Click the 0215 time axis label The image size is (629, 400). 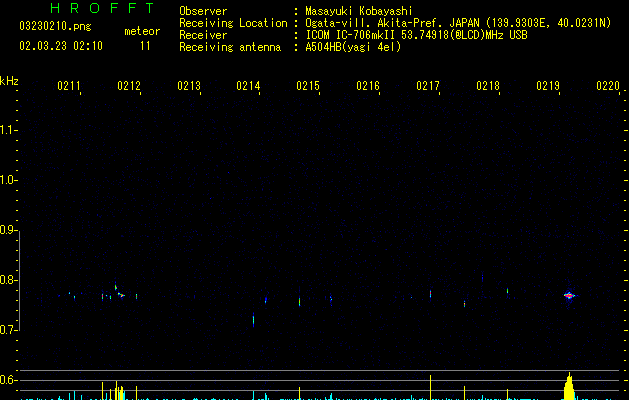[x=308, y=86]
